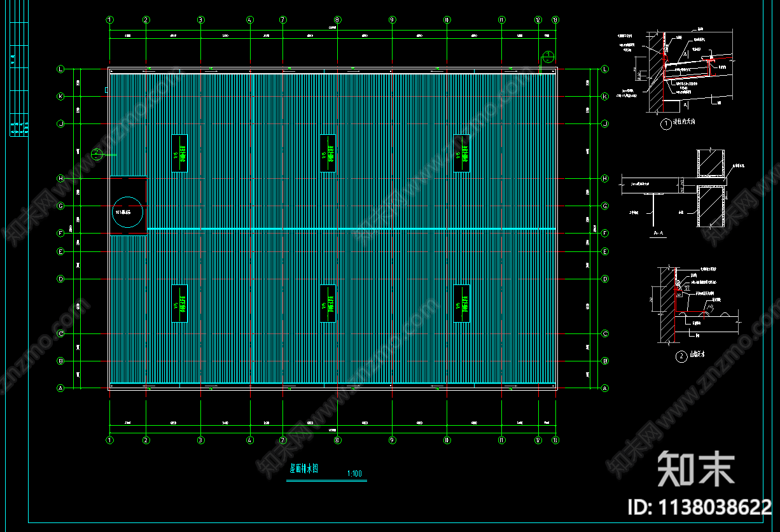Select axis bubble K on the right side

click(x=605, y=96)
